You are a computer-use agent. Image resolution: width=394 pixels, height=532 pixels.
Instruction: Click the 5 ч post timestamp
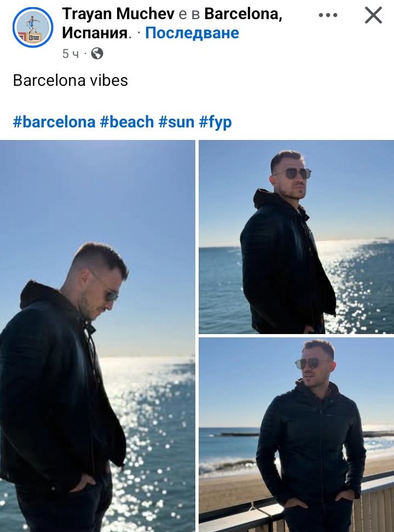point(70,54)
